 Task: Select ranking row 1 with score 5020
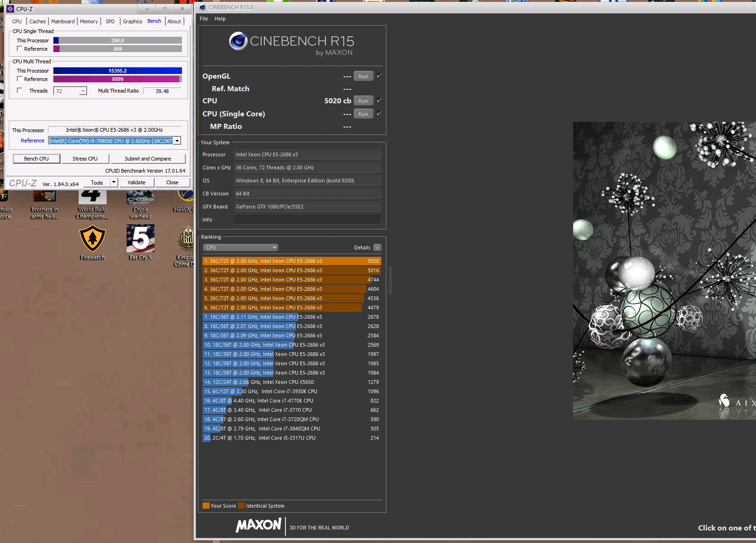point(292,261)
